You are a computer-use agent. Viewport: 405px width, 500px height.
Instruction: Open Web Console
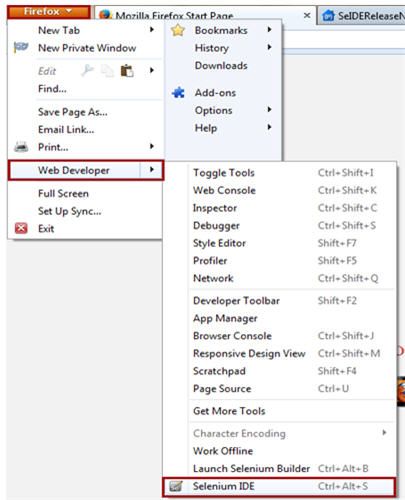[x=280, y=190]
